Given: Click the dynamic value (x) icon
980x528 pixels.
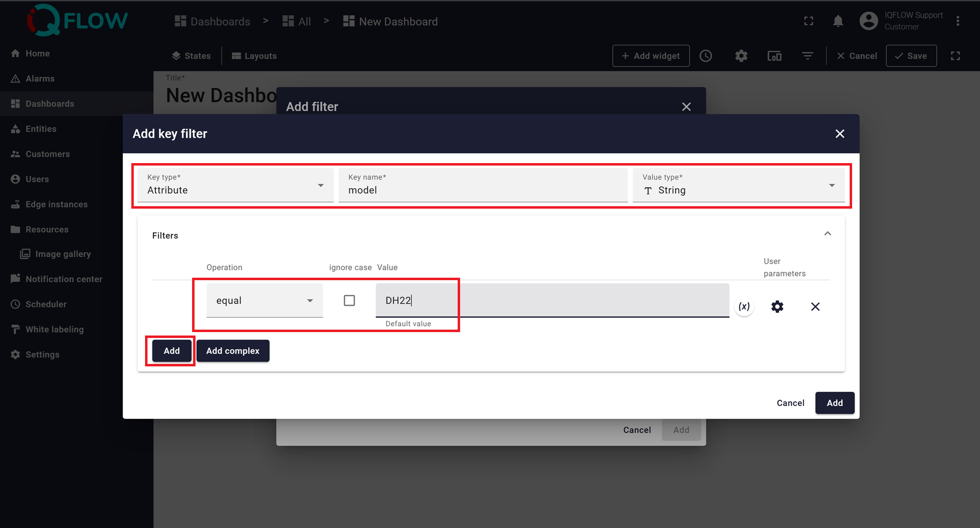Looking at the screenshot, I should click(744, 307).
